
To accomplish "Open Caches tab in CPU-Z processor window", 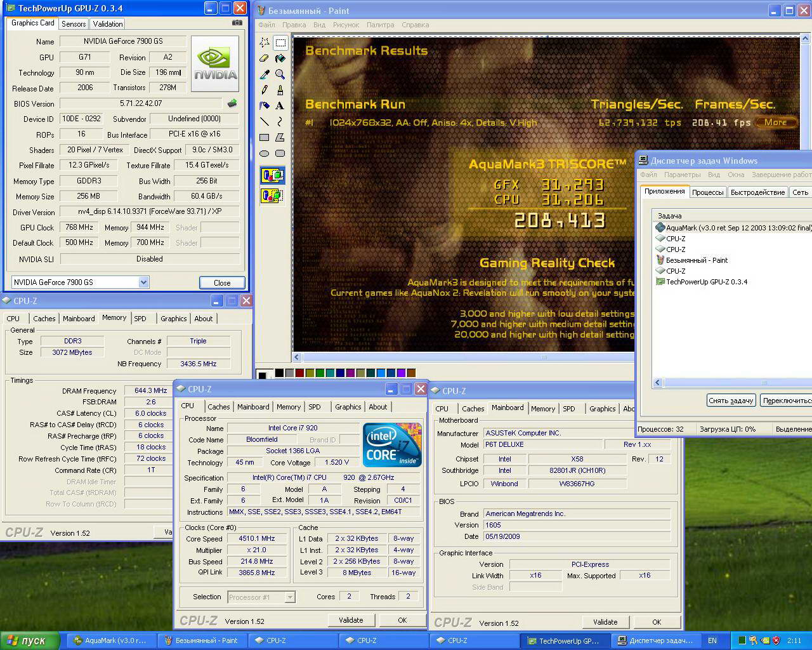I will (219, 407).
